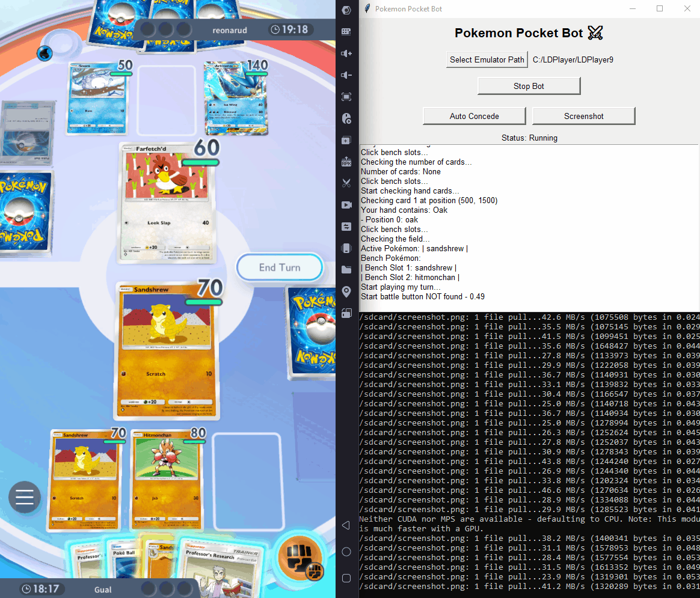Click the bot's Screenshot button

pos(583,116)
